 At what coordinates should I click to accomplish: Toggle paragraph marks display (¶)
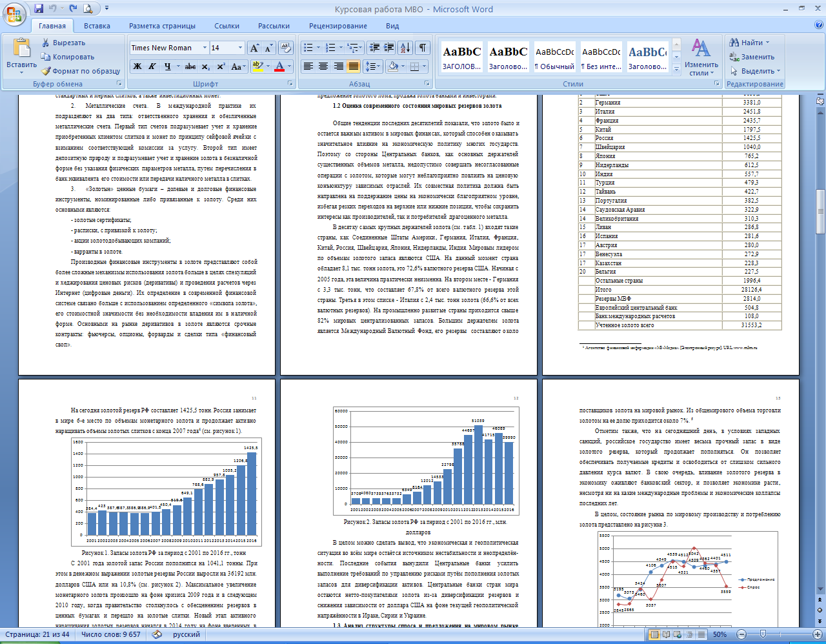[x=422, y=48]
